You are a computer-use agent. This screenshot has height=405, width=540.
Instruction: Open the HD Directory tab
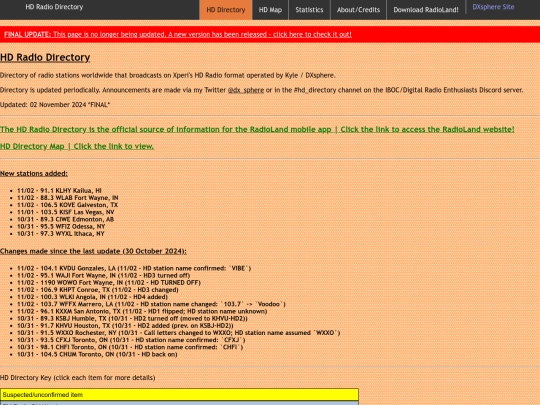tap(226, 10)
